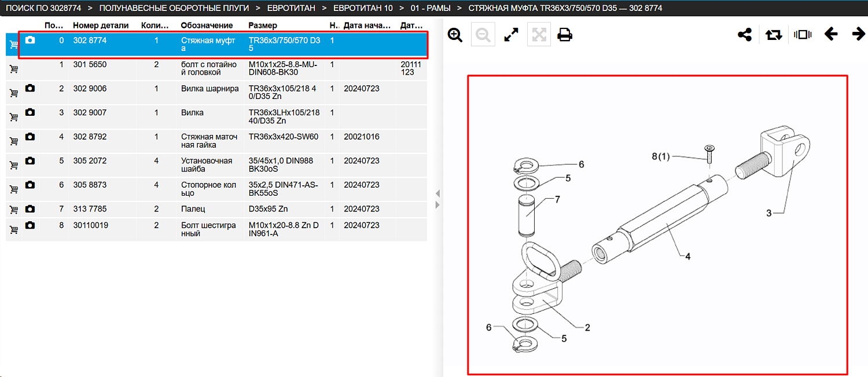Click callout 8(1) in the diagram

click(x=660, y=156)
